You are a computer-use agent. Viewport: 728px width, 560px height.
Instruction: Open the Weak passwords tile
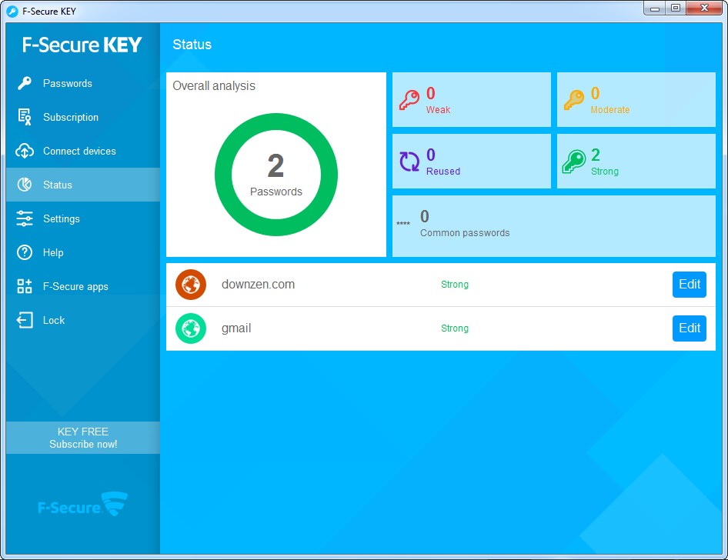tap(472, 99)
